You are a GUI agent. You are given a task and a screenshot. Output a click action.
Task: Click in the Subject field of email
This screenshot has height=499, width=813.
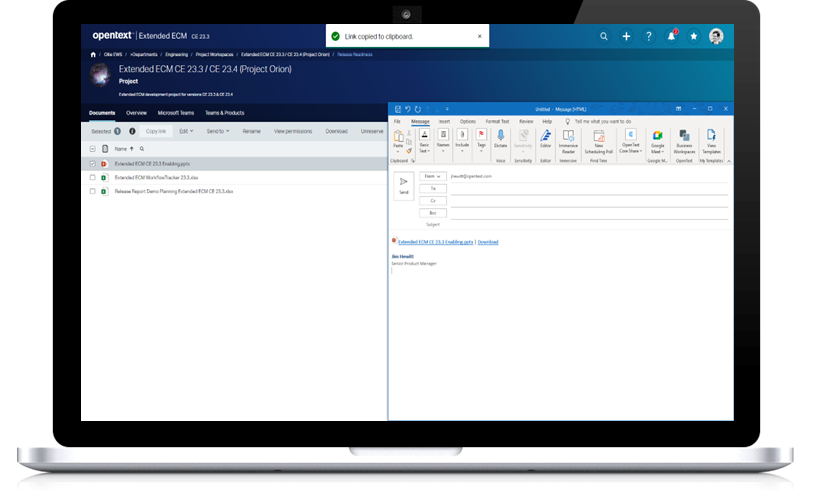(x=589, y=225)
